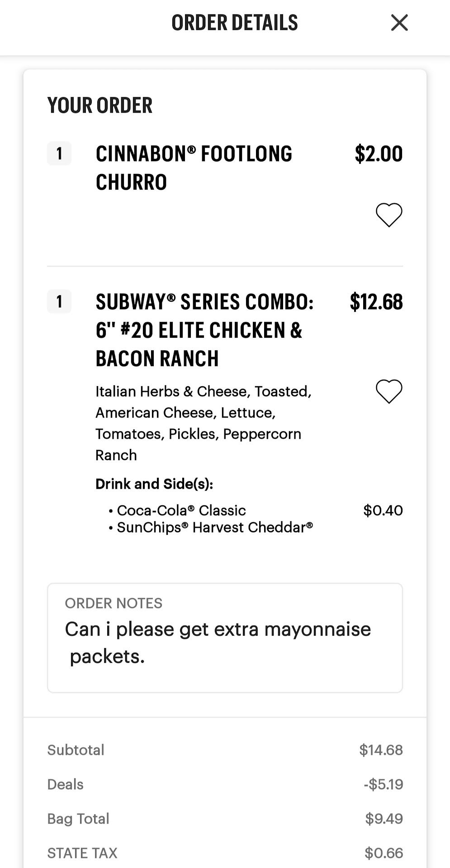
Task: Click the Order Details header title
Action: (234, 23)
